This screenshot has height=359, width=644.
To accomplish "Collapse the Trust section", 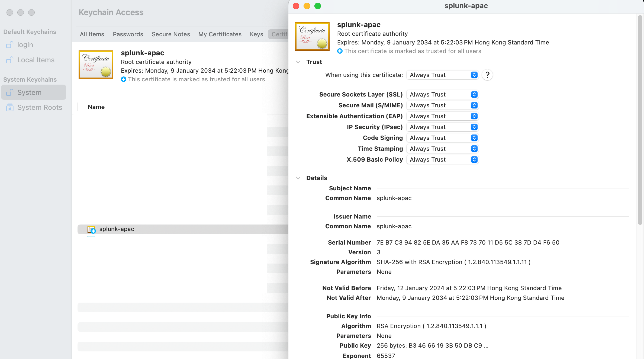I will (x=298, y=62).
